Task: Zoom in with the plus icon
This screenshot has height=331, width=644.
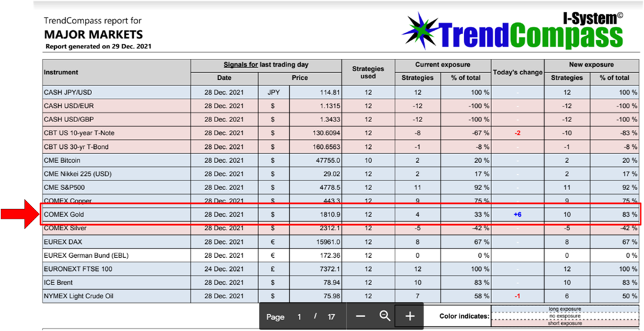Action: [410, 316]
